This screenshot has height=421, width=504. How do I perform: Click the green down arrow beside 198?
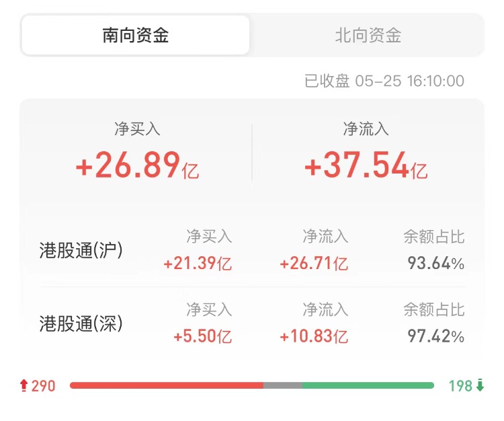click(480, 385)
